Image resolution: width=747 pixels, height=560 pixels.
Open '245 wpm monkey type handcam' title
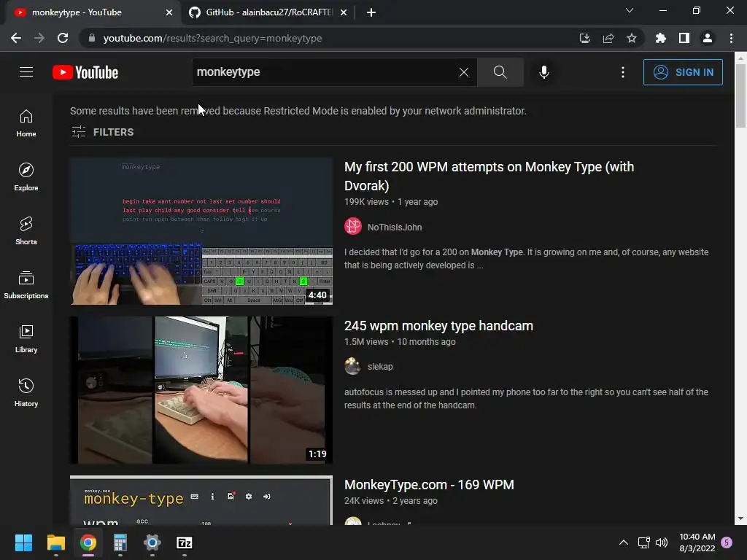tap(438, 326)
